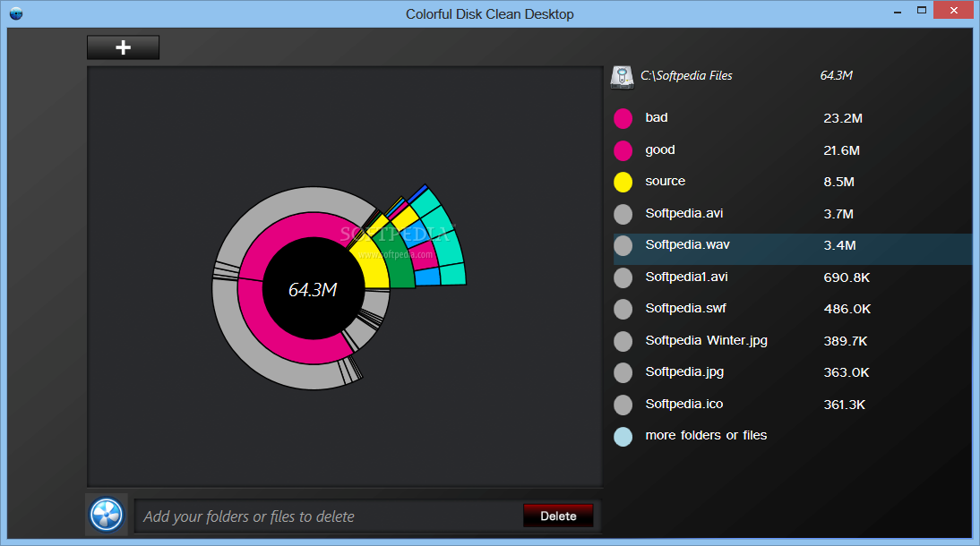Click the gray circle beside Softpedia.avi

pos(623,214)
